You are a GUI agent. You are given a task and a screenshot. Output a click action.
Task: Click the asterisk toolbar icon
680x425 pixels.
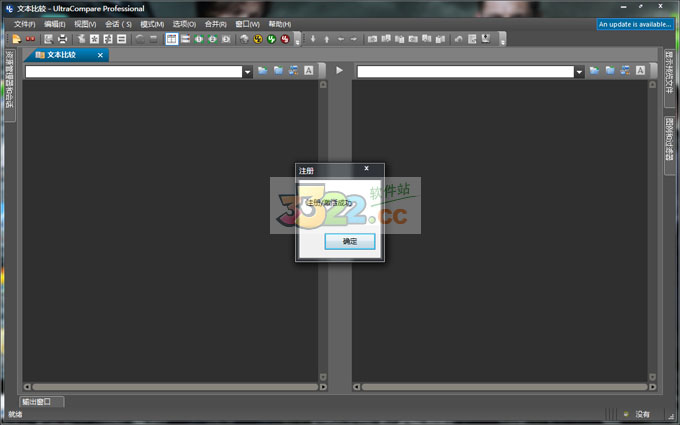pos(94,39)
